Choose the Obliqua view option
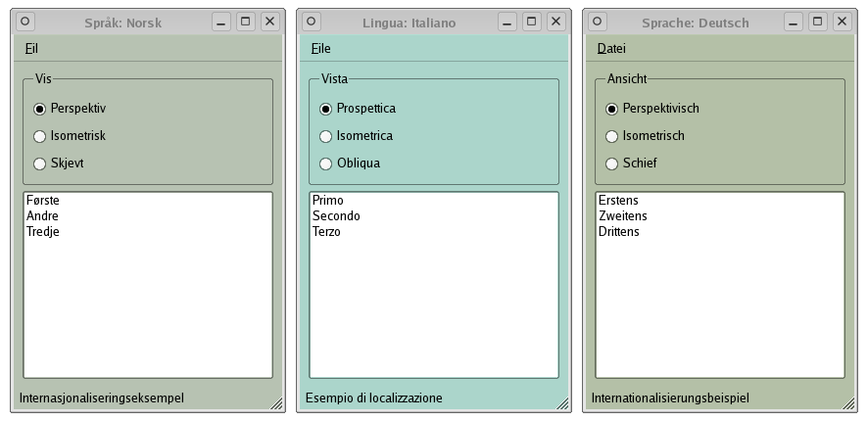This screenshot has width=868, height=421. (x=326, y=164)
